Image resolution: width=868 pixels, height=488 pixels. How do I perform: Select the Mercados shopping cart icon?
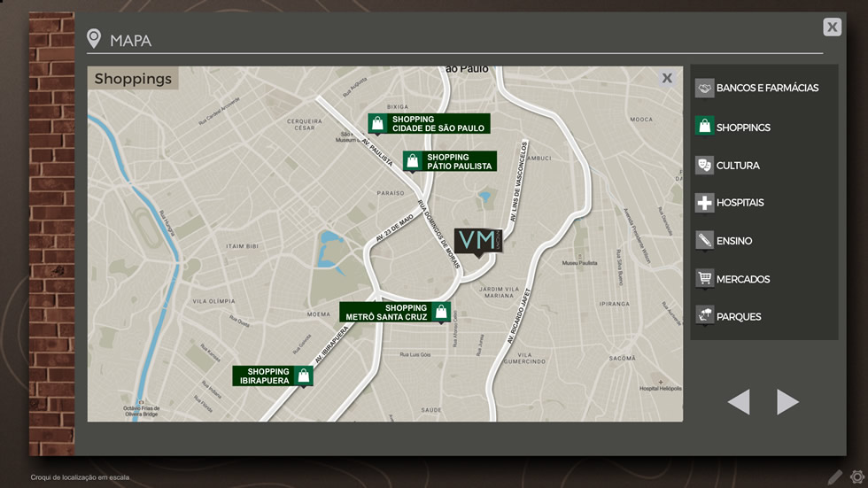704,279
